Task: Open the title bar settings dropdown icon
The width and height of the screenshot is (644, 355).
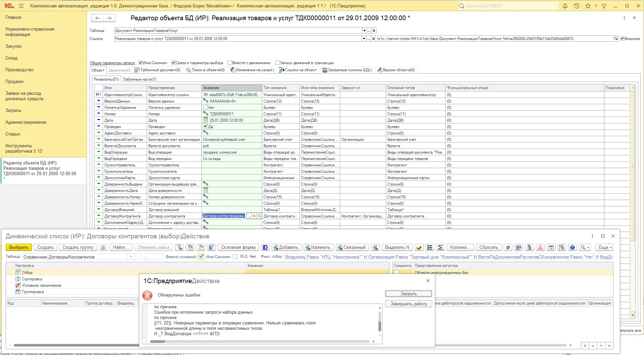Action: click(x=604, y=6)
